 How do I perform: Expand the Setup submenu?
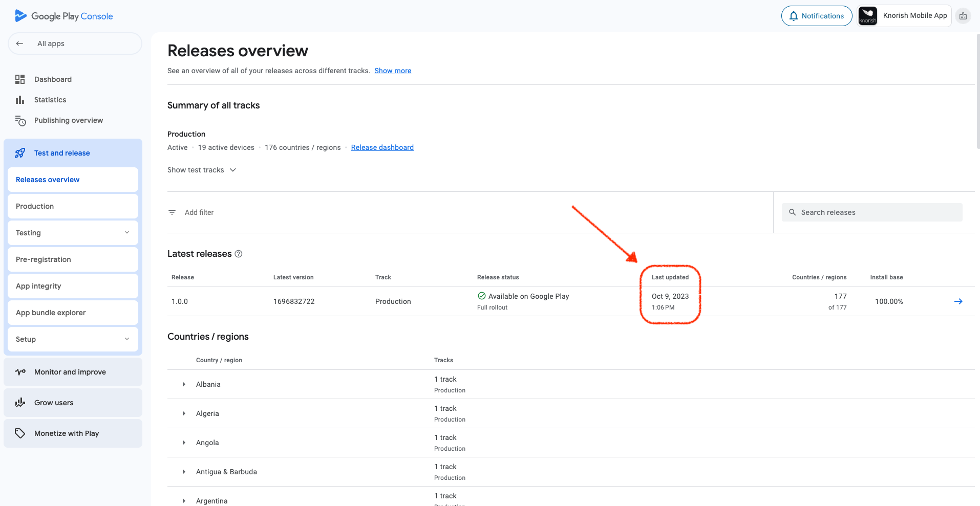(x=127, y=339)
